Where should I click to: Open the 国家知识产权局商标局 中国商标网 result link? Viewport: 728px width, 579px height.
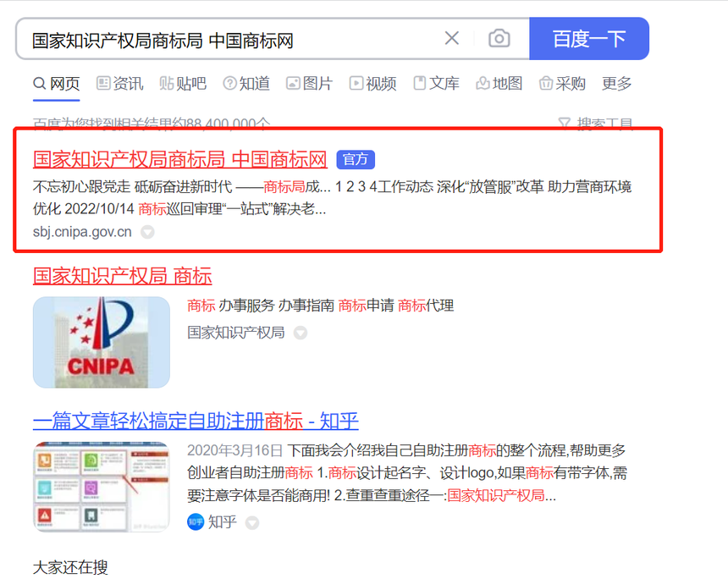click(180, 159)
